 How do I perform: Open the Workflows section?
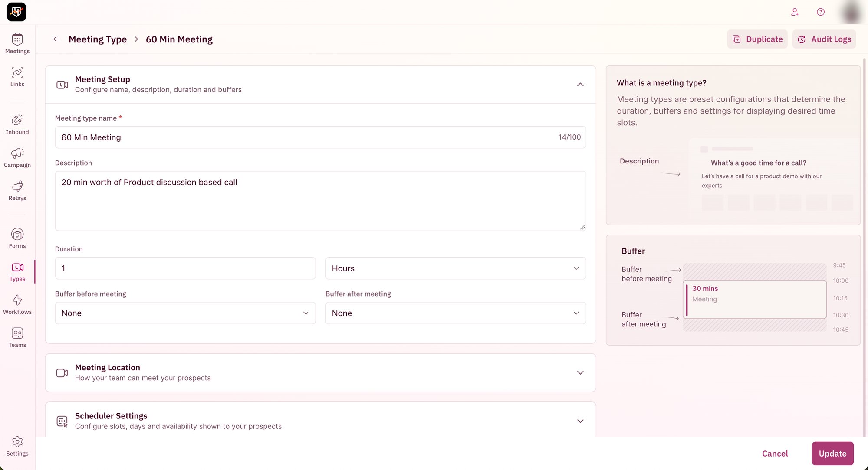(x=17, y=305)
